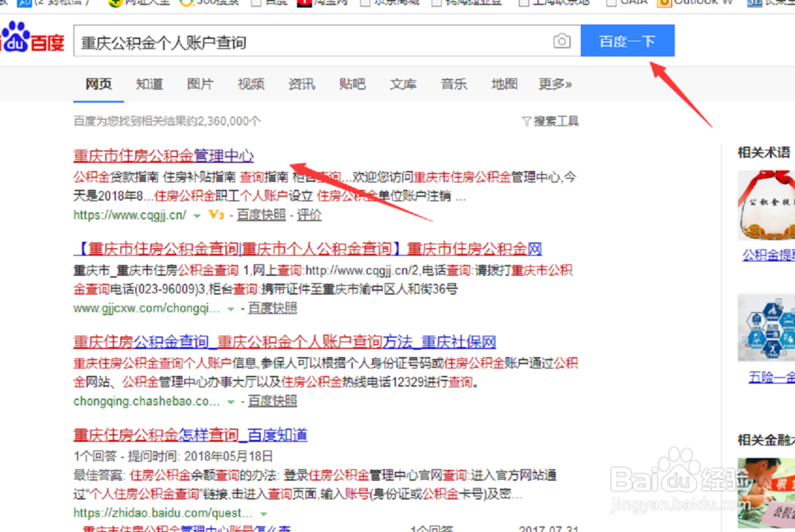Click the 公积金提取 related term thumbnail

click(x=766, y=205)
